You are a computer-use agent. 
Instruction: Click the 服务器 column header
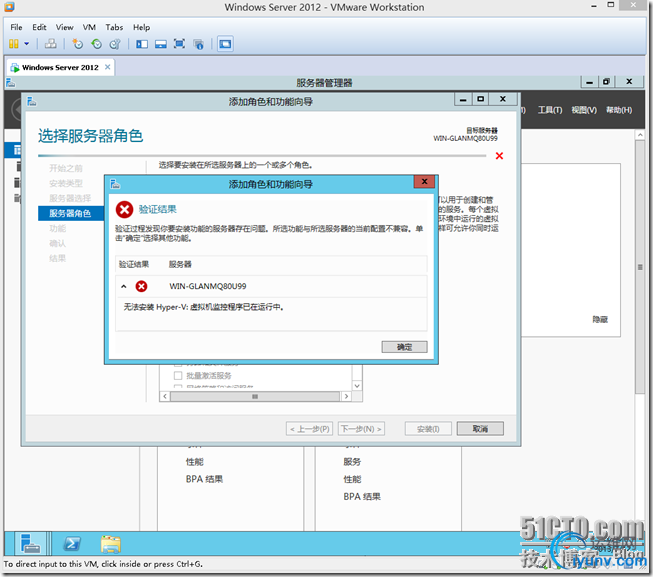(180, 264)
